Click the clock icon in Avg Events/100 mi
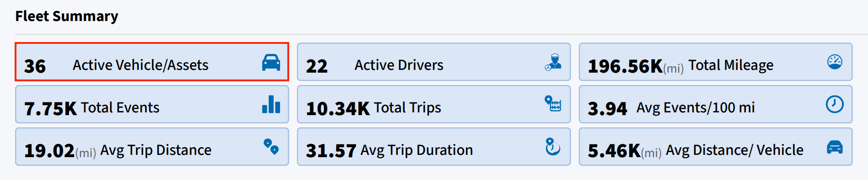The width and height of the screenshot is (868, 180). coord(835,104)
